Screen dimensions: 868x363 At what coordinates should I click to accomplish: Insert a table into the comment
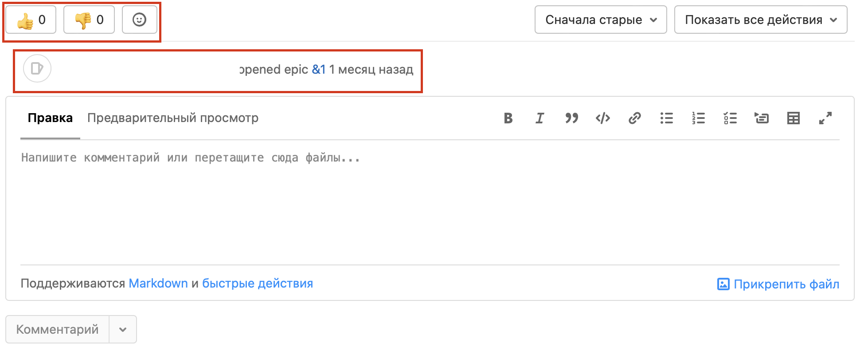coord(793,118)
